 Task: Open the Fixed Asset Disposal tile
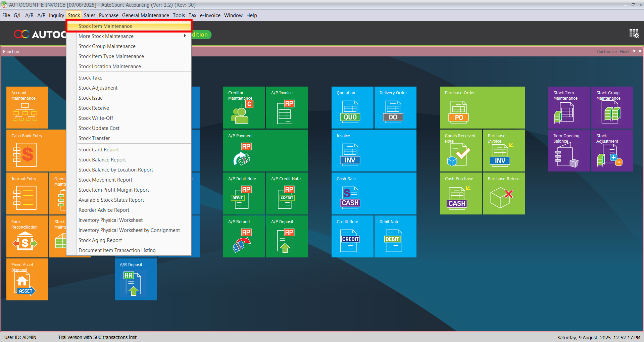(x=27, y=279)
